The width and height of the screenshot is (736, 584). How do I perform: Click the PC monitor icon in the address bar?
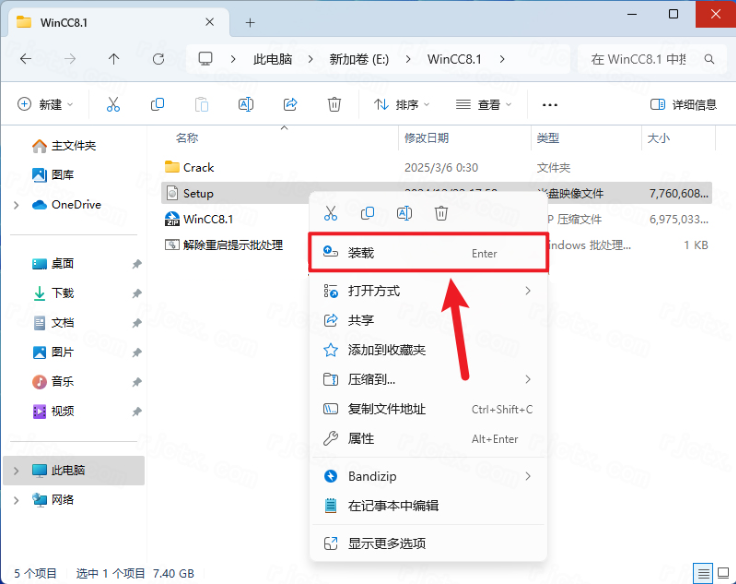pos(205,59)
